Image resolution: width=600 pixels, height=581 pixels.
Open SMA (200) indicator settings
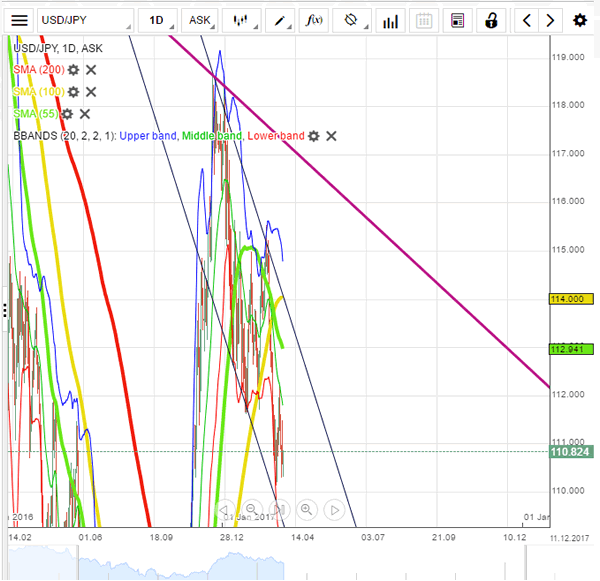click(x=73, y=69)
